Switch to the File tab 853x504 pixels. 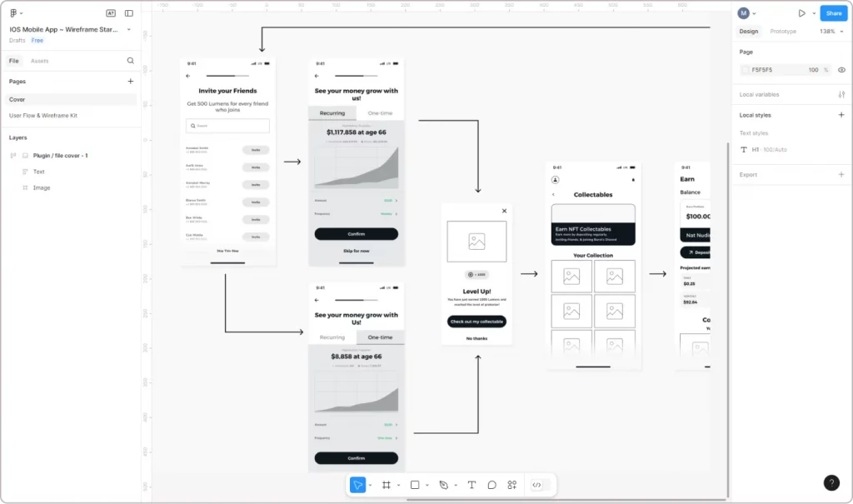13,61
